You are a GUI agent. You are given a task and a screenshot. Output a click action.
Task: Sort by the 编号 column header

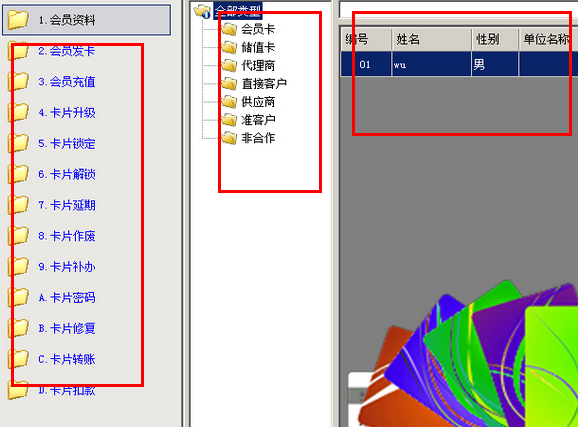tap(366, 39)
